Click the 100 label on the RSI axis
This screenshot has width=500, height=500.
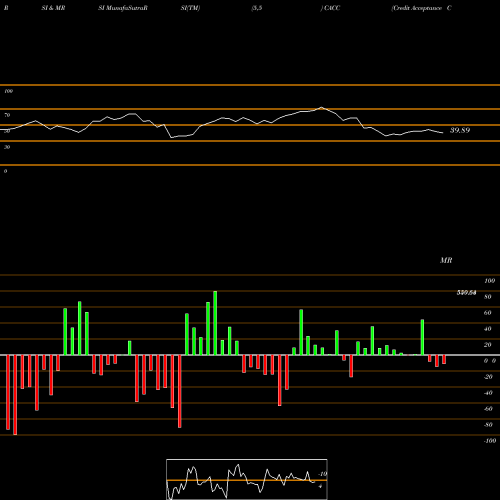click(8, 91)
